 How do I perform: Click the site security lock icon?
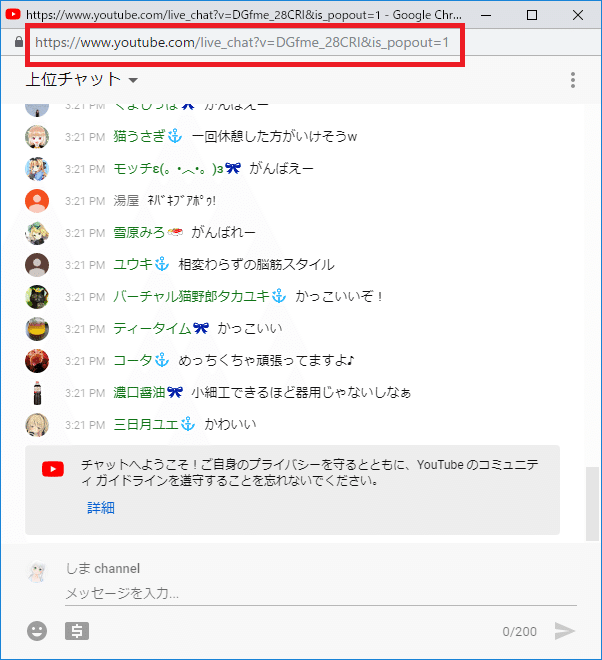pos(19,42)
